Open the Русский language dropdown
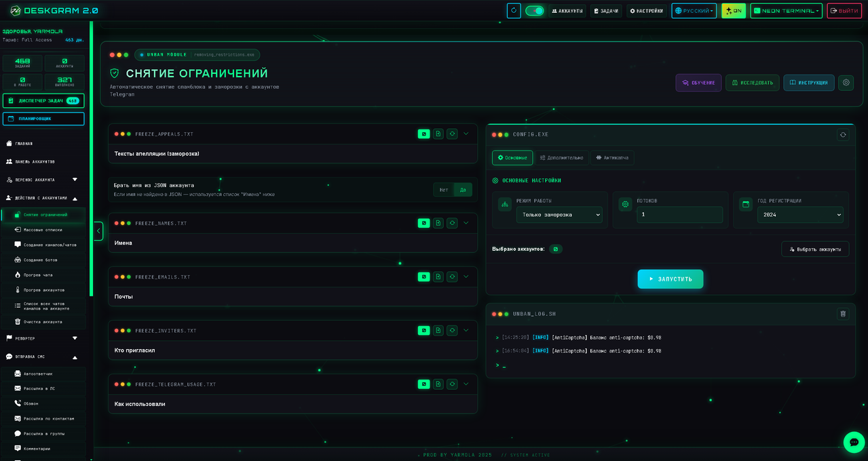The image size is (868, 461). coord(694,11)
